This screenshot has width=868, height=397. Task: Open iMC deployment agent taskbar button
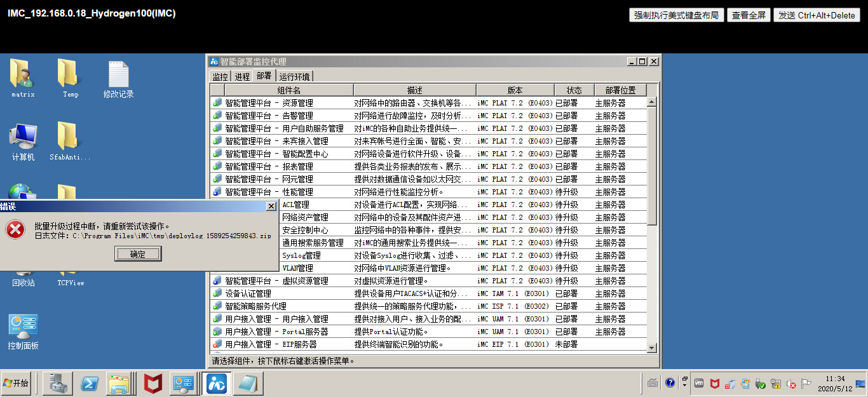pos(217,383)
